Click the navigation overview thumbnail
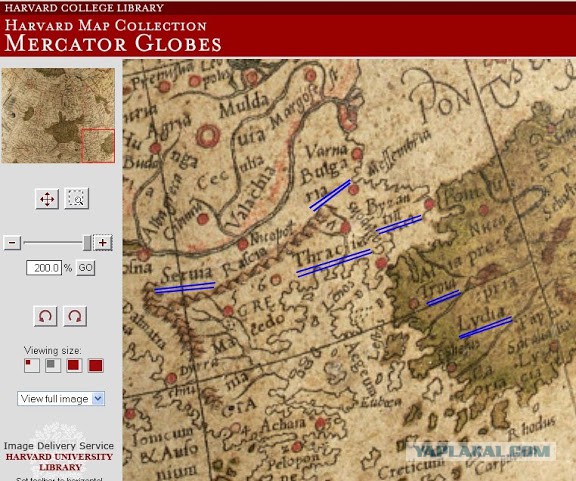 tap(58, 115)
